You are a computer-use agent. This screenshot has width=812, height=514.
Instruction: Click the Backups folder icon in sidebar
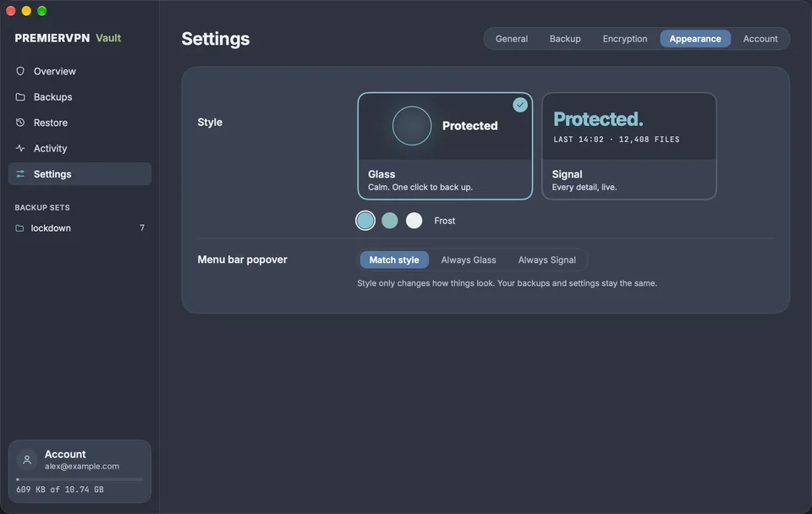tap(20, 97)
